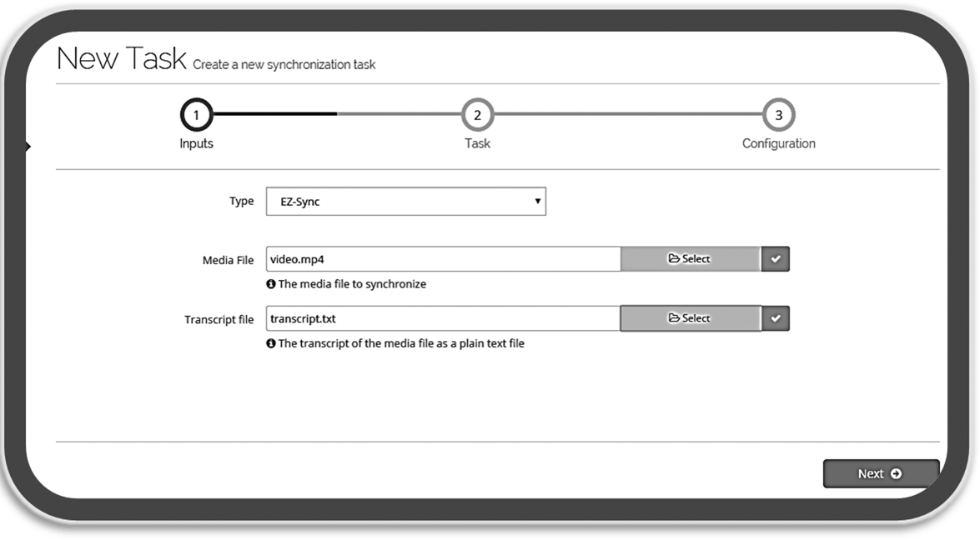Go to step 3 circle
This screenshot has width=980, height=540.
click(778, 115)
